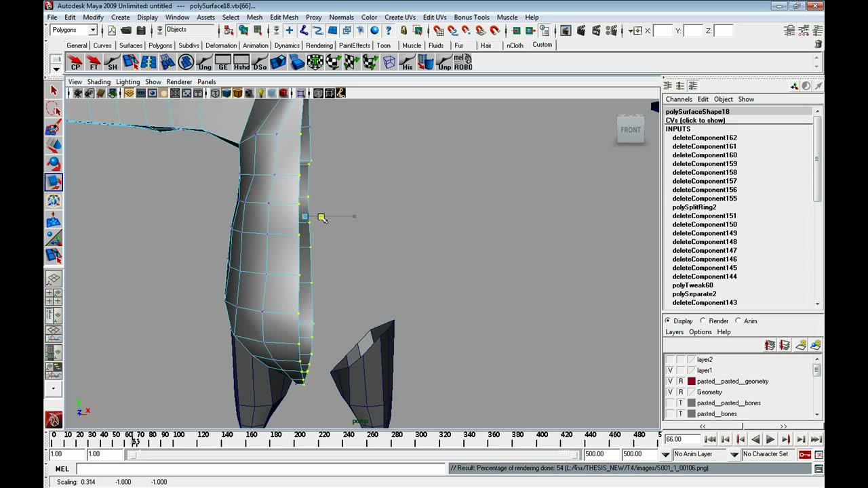Play the animation backwards
The width and height of the screenshot is (868, 488).
pyautogui.click(x=755, y=440)
